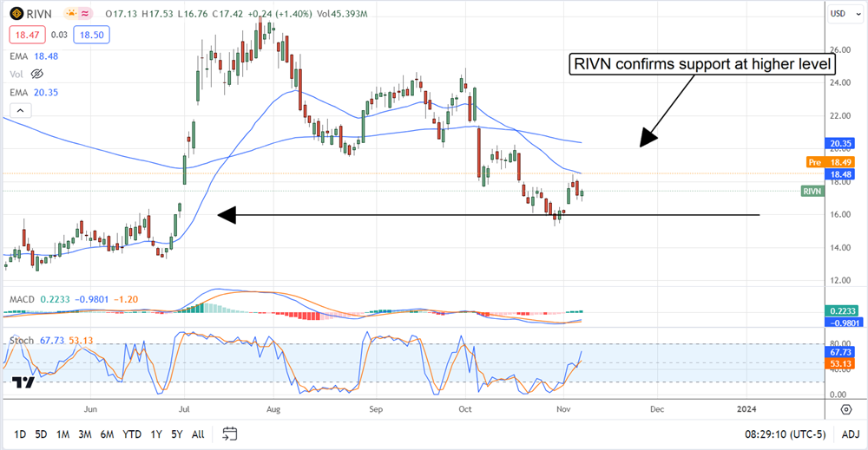The image size is (868, 450).
Task: Click the TradingView logo on the chart
Action: tap(23, 382)
